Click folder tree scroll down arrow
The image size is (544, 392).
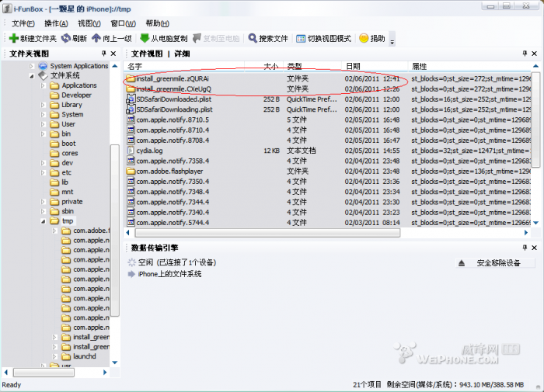115,363
